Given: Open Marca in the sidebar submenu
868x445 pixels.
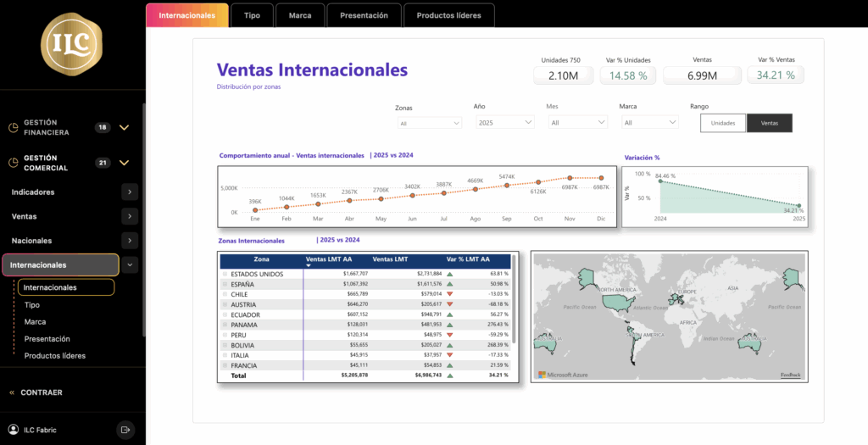Looking at the screenshot, I should pos(36,322).
